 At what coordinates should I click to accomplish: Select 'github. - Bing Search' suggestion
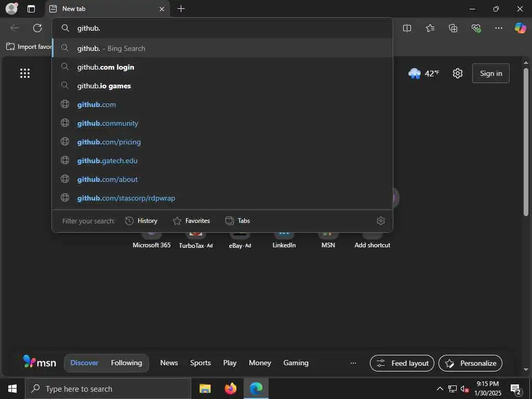(222, 48)
